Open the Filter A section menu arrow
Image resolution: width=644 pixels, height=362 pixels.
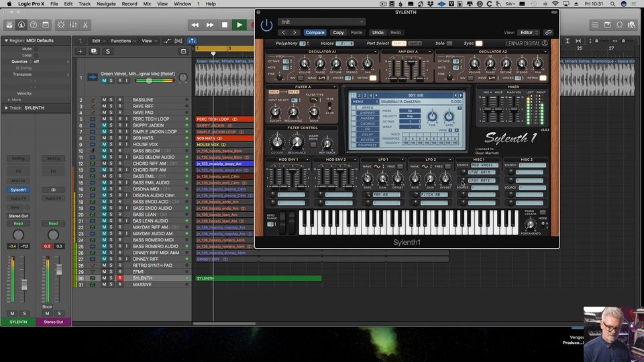(x=335, y=86)
